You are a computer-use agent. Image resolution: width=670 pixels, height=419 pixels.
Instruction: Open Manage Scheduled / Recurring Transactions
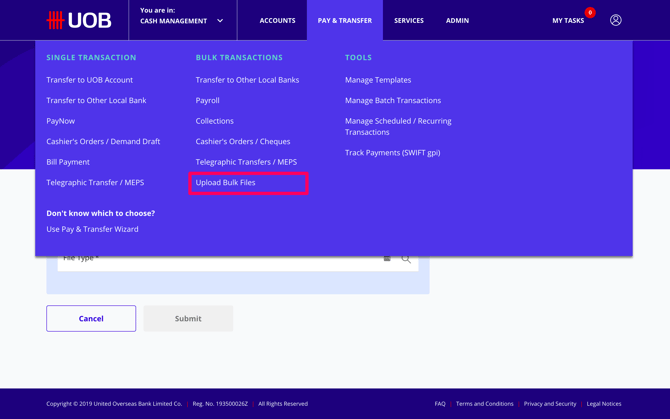coord(398,126)
